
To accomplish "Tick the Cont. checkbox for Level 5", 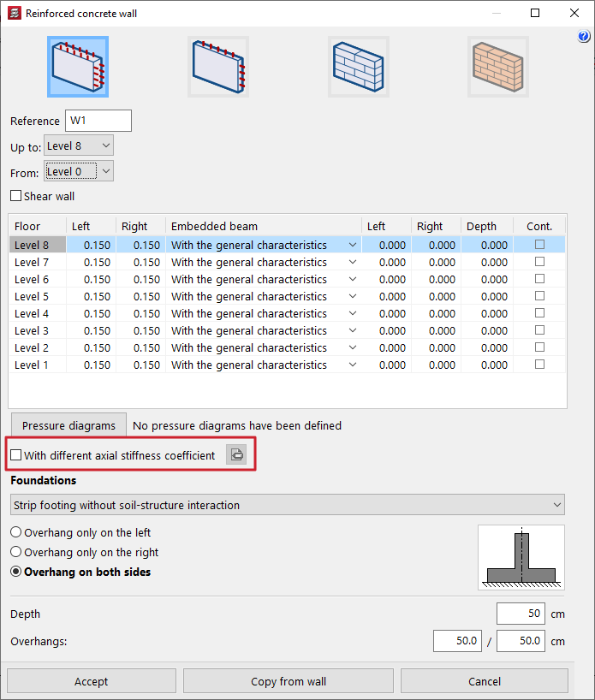I will [539, 295].
